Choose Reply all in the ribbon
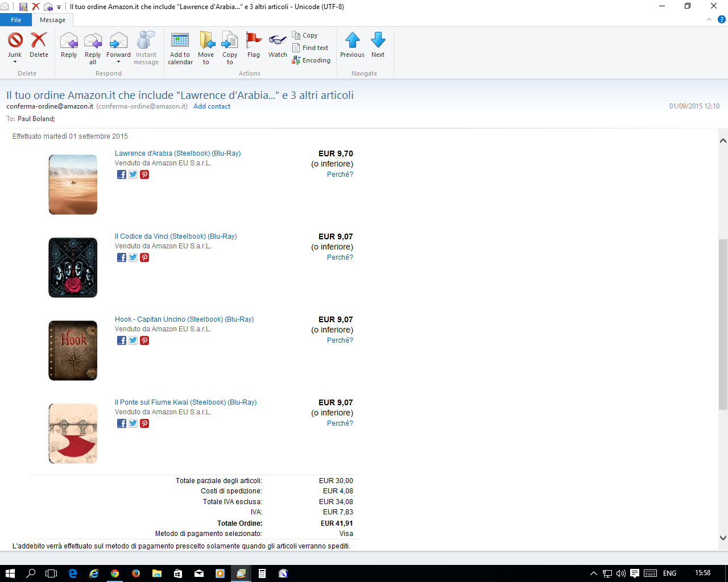The width and height of the screenshot is (728, 582). click(93, 48)
